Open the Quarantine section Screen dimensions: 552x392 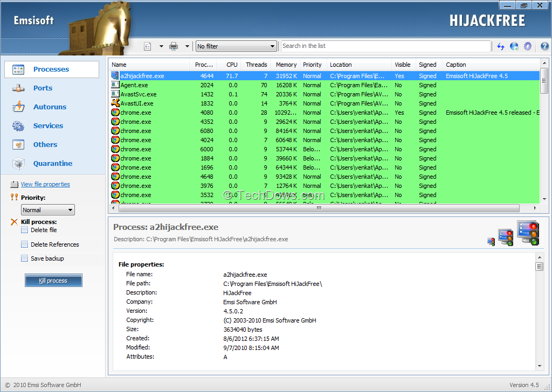[53, 164]
